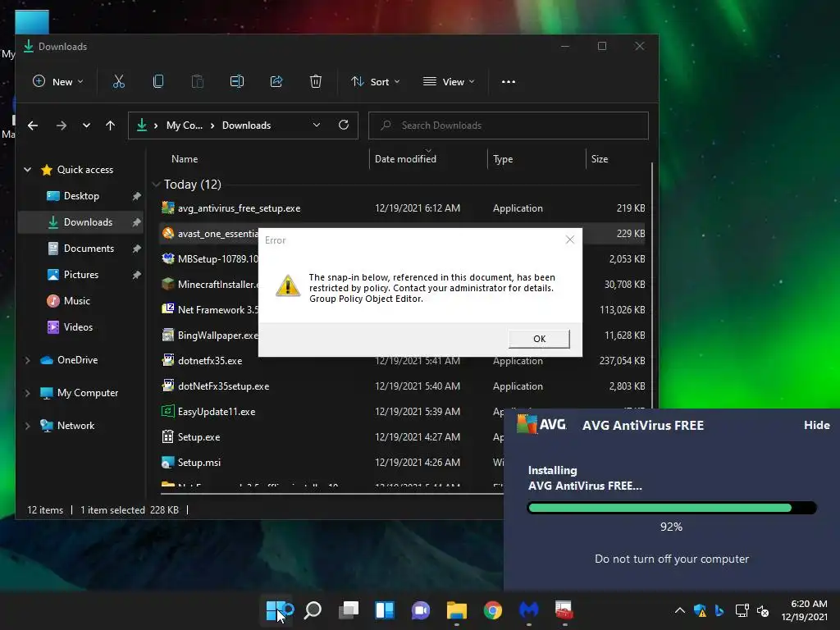Image resolution: width=840 pixels, height=630 pixels.
Task: Open the See more ellipsis menu
Action: (509, 82)
